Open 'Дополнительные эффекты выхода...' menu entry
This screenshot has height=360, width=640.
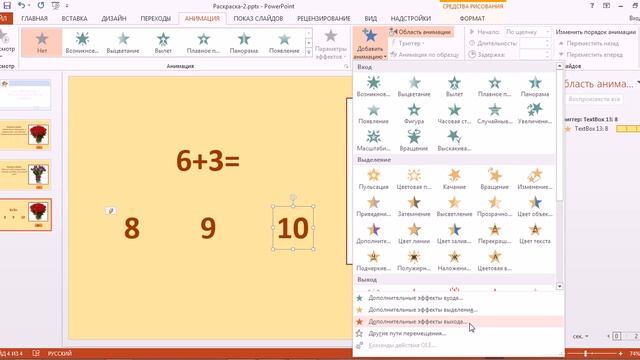click(458, 322)
